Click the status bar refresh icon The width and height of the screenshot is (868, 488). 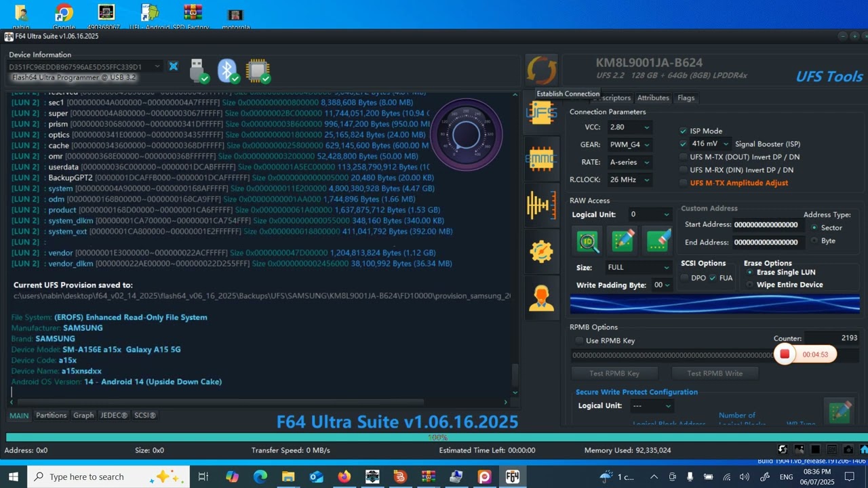click(x=783, y=449)
